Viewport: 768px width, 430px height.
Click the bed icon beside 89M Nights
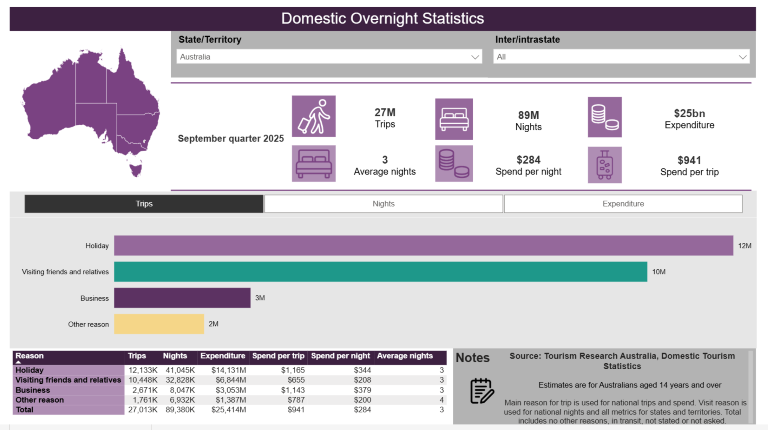coord(454,116)
